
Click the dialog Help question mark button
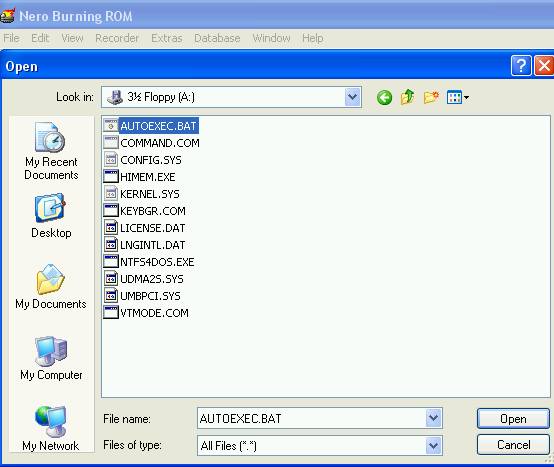pos(521,66)
